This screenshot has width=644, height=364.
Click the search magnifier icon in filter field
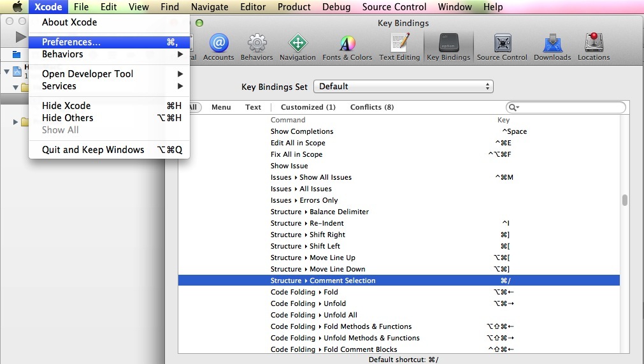click(x=513, y=107)
